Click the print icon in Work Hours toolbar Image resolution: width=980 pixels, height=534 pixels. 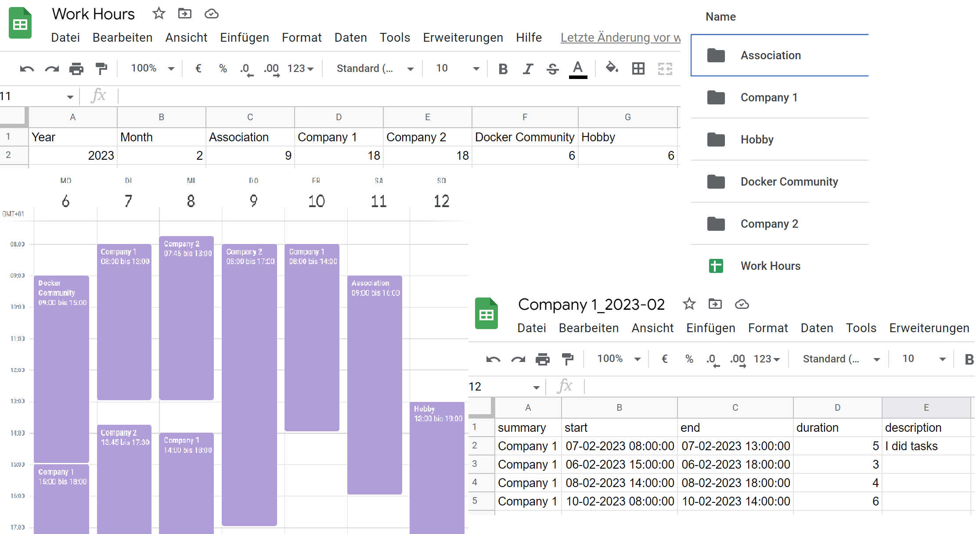76,69
